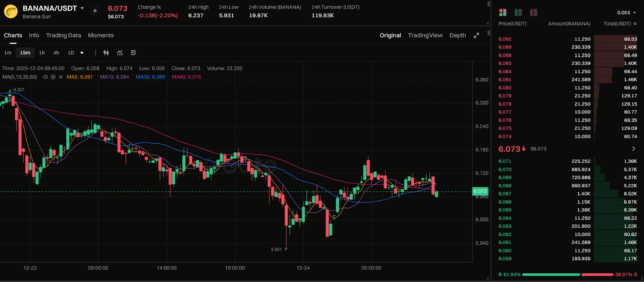Screen dimensions: 644x282
Task: Show asks-only red order book view
Action: (534, 12)
